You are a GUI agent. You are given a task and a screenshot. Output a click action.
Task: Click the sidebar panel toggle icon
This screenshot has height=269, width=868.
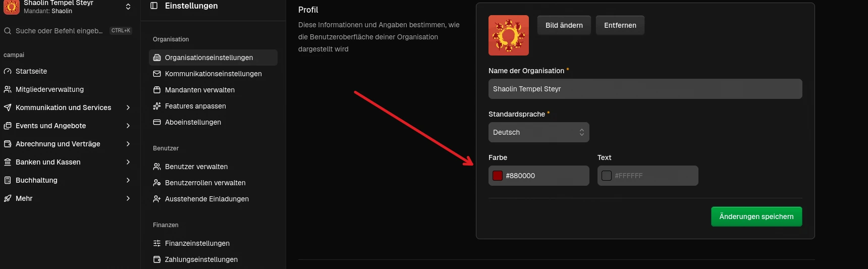point(154,6)
